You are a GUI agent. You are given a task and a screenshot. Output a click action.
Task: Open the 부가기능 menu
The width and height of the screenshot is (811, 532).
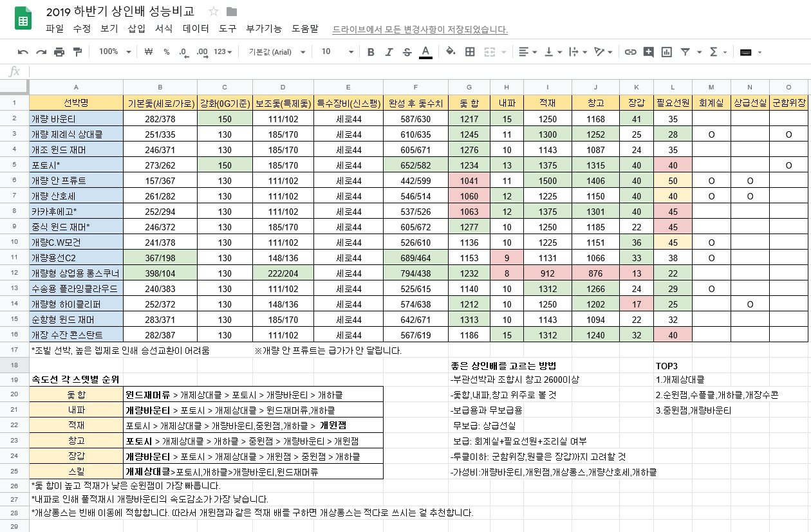coord(264,29)
